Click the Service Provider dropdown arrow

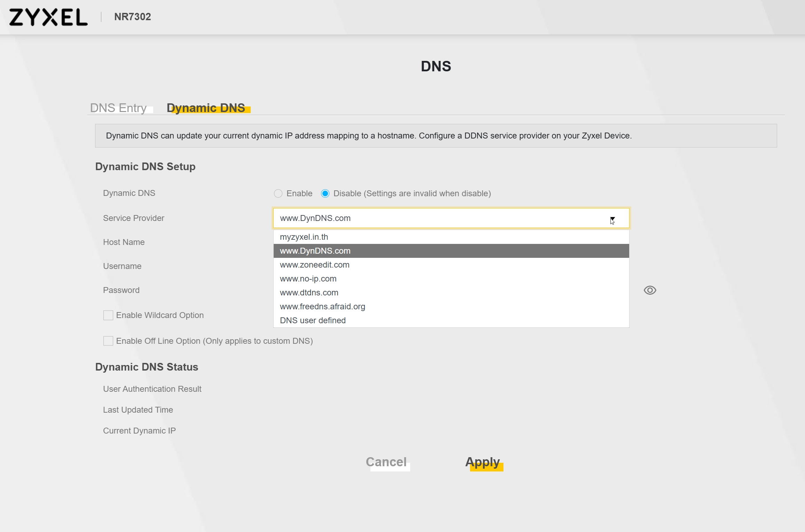click(x=612, y=219)
